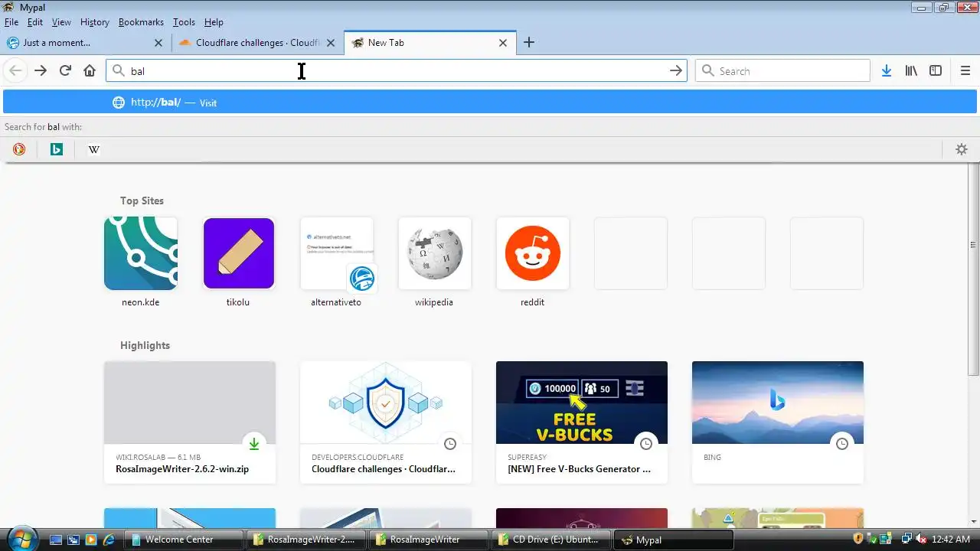The height and width of the screenshot is (551, 980).
Task: Go back using the back arrow
Action: click(15, 70)
